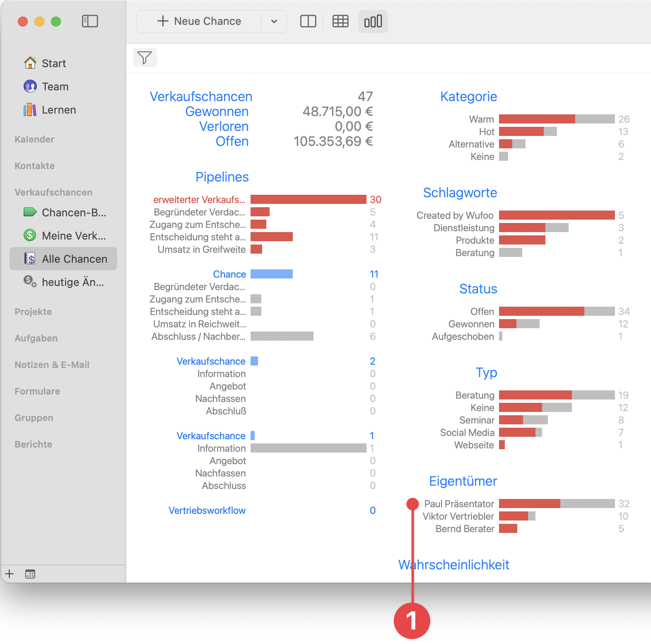Switch to split column view icon
Image resolution: width=651 pixels, height=644 pixels.
(x=308, y=21)
